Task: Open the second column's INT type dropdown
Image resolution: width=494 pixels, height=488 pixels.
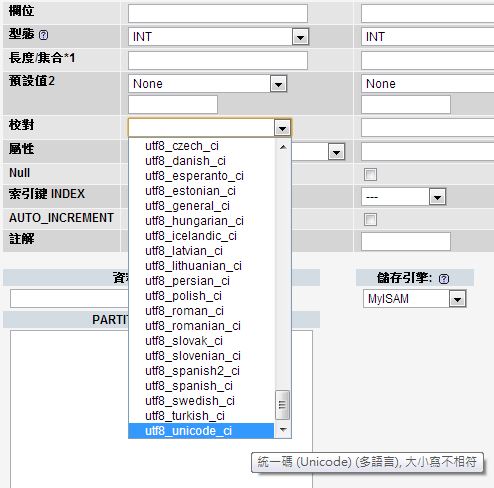Action: pyautogui.click(x=428, y=37)
